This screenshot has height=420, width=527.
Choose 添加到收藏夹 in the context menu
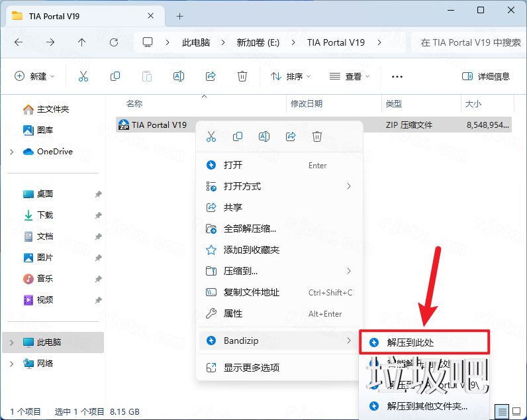point(279,250)
